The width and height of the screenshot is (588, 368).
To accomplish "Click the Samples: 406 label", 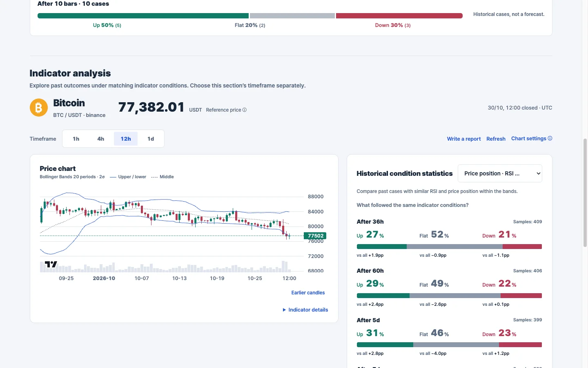I will [528, 271].
